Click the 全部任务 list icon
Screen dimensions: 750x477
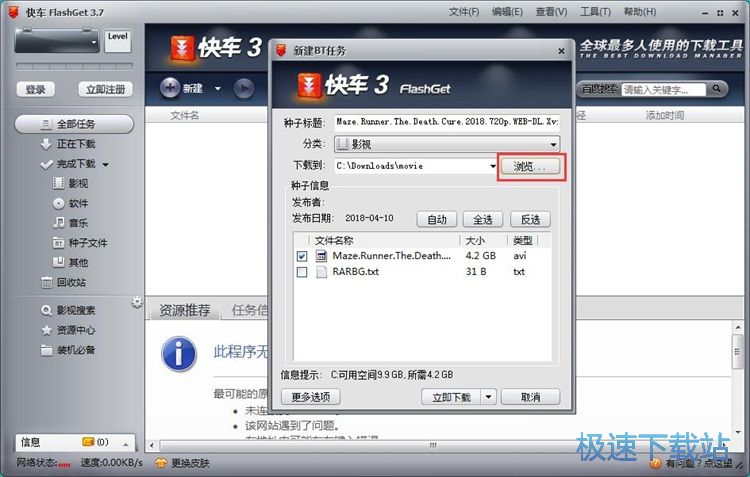coord(46,124)
